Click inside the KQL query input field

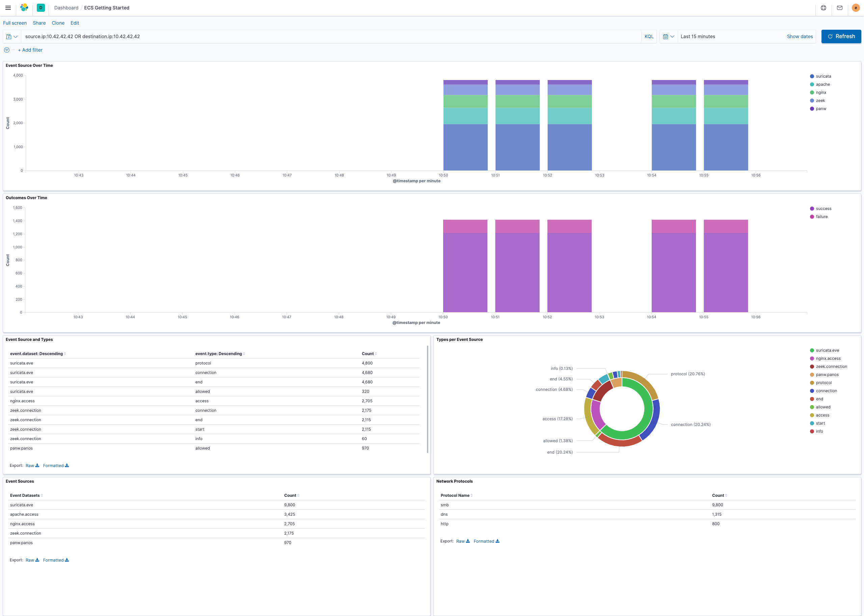227,36
